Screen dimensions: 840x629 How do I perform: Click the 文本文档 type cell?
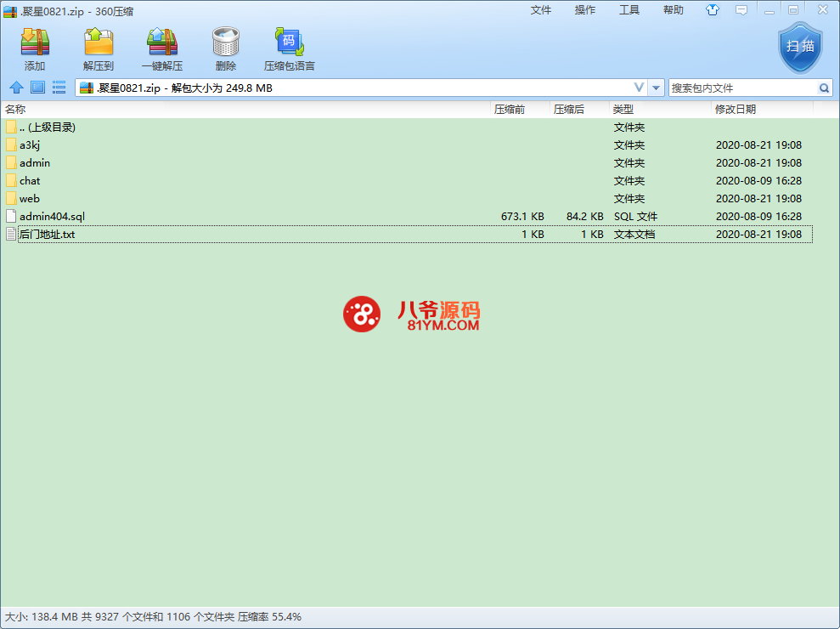tap(634, 235)
